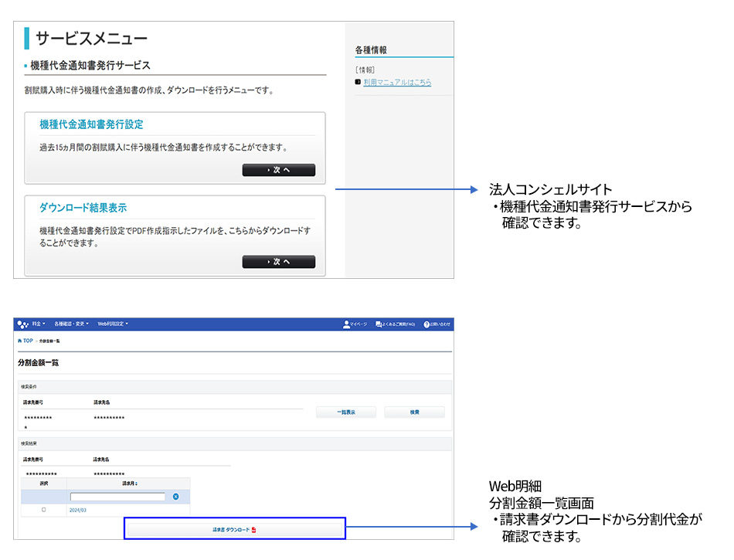Open マイページ via the person icon
Viewport: 734px width, 560px height.
tap(347, 324)
